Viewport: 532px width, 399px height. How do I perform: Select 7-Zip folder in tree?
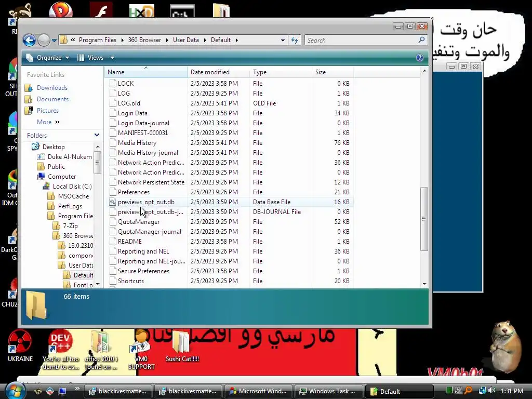coord(70,225)
